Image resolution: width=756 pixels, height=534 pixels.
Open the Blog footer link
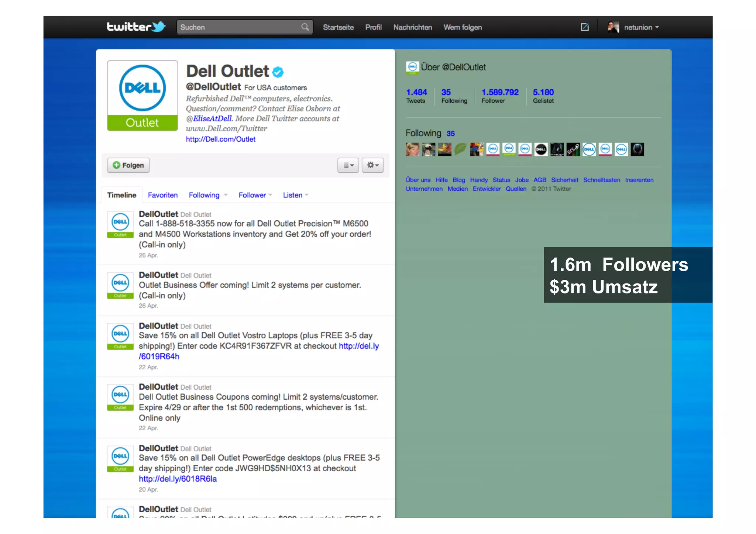[x=458, y=180]
